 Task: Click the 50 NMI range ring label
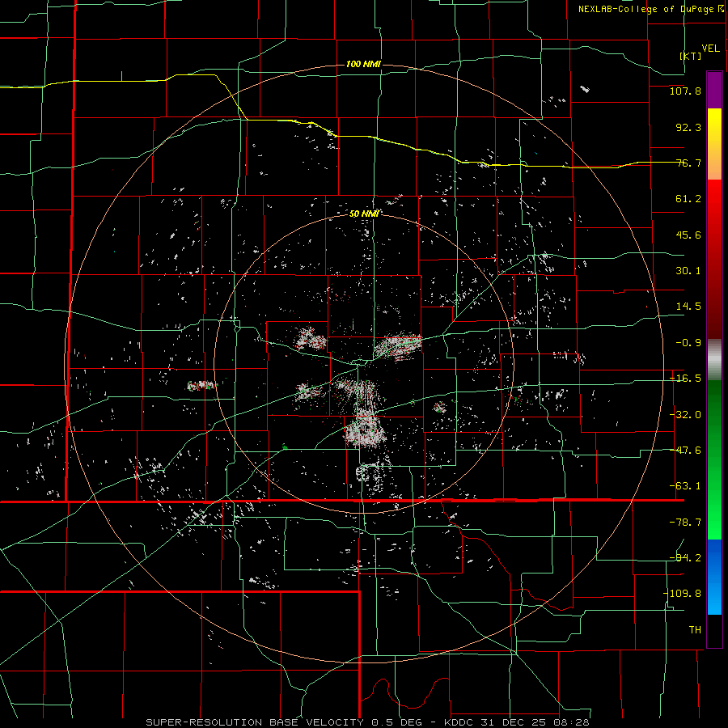pyautogui.click(x=364, y=214)
